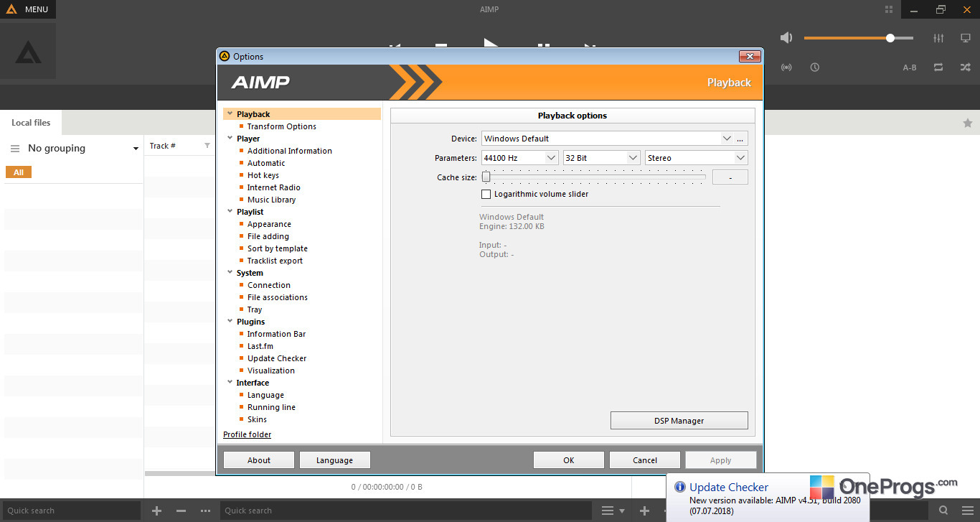This screenshot has width=980, height=522.
Task: Enable Logarithmic volume slider checkbox
Action: tap(486, 194)
